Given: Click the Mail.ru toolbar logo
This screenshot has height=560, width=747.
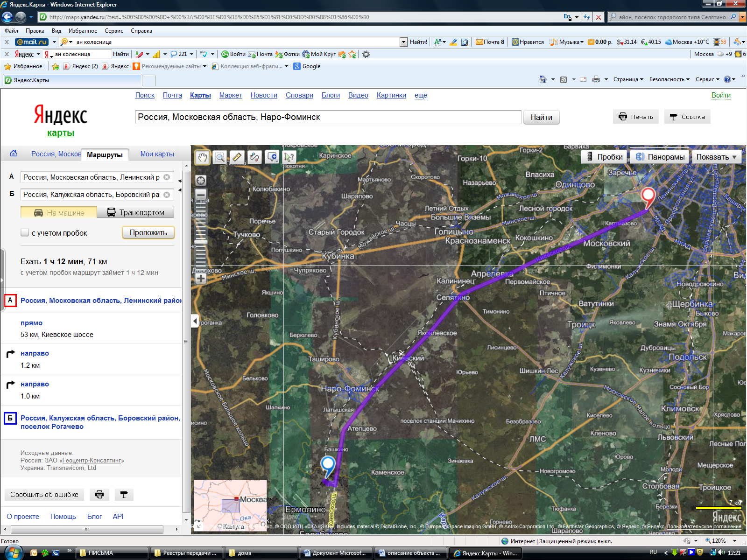Looking at the screenshot, I should [x=32, y=42].
